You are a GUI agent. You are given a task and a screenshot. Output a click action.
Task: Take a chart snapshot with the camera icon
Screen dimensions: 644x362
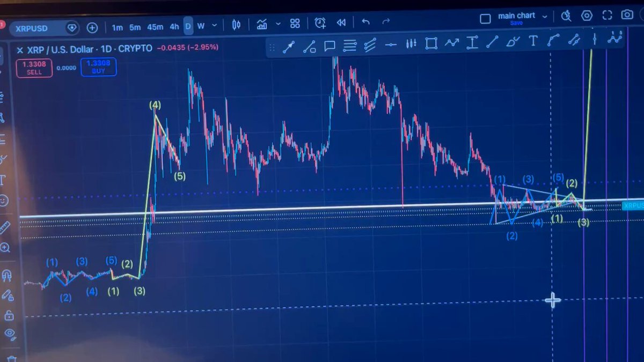(627, 14)
